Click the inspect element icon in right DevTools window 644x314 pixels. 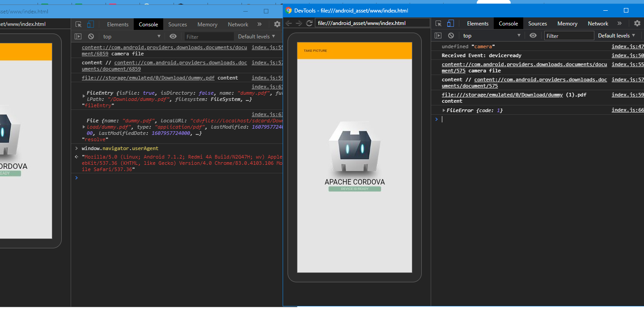438,24
